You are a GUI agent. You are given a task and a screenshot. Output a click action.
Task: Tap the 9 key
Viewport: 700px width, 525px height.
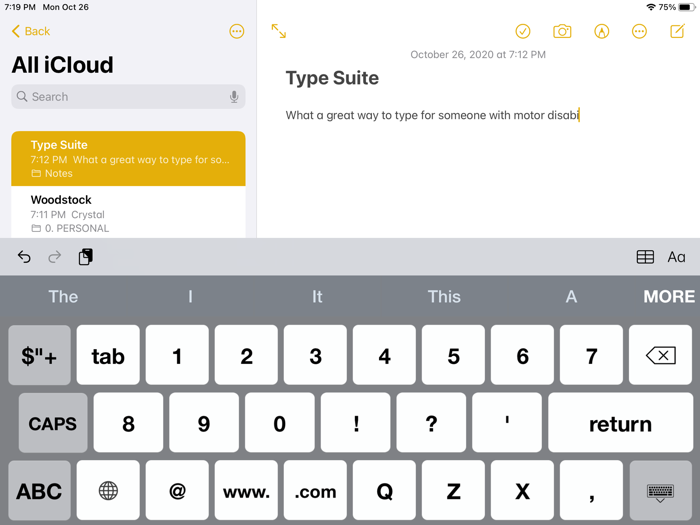204,423
